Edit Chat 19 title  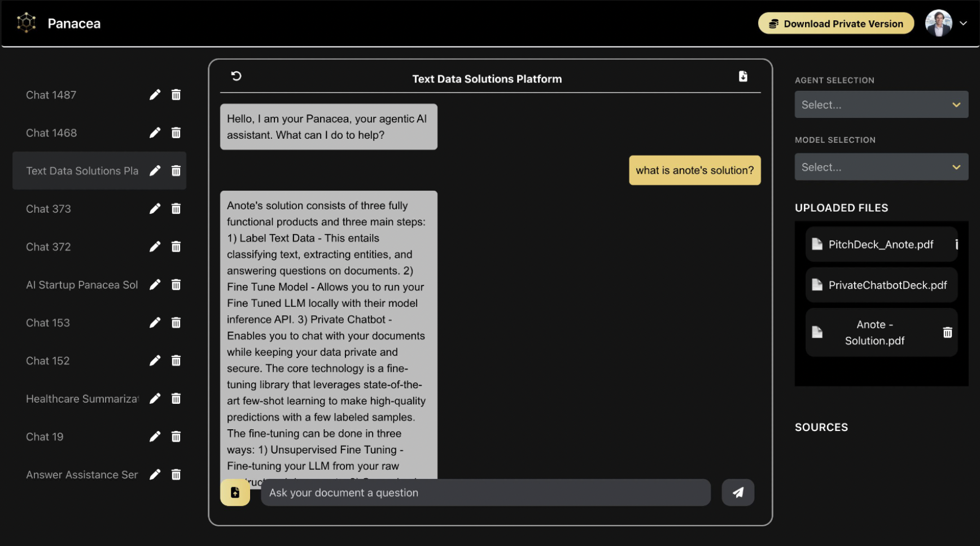(x=155, y=437)
